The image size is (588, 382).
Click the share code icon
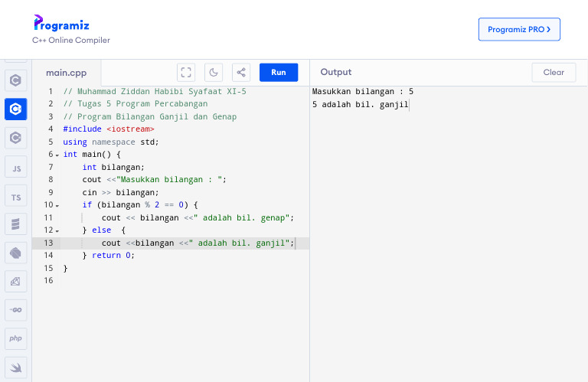(241, 73)
